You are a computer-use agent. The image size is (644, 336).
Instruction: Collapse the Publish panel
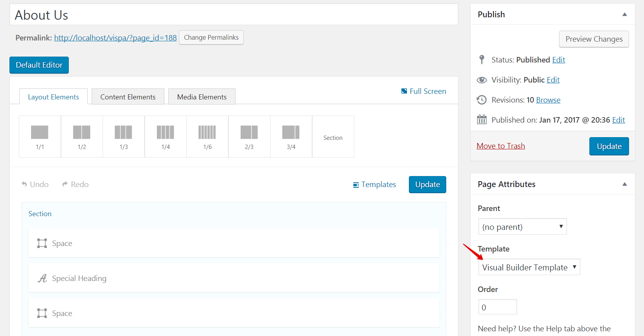[x=624, y=15]
